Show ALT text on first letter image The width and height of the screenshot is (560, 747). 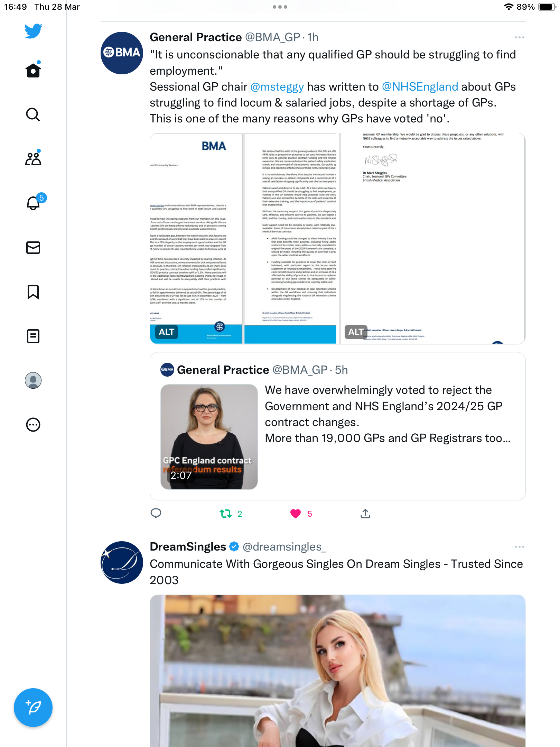(166, 332)
